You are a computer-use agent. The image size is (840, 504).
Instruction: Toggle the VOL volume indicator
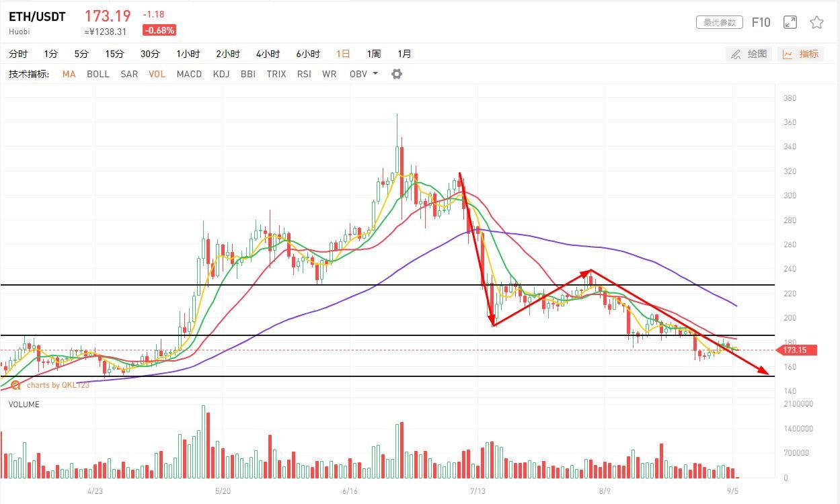157,74
